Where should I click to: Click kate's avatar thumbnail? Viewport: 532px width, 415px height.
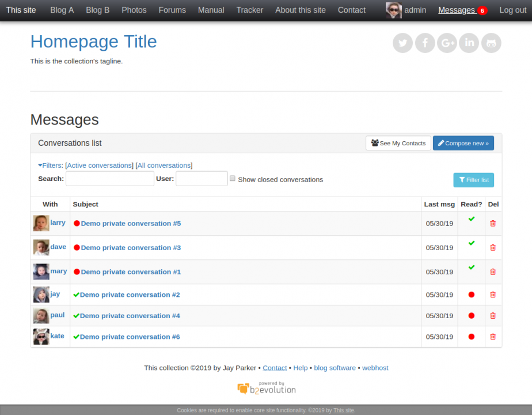pos(41,337)
